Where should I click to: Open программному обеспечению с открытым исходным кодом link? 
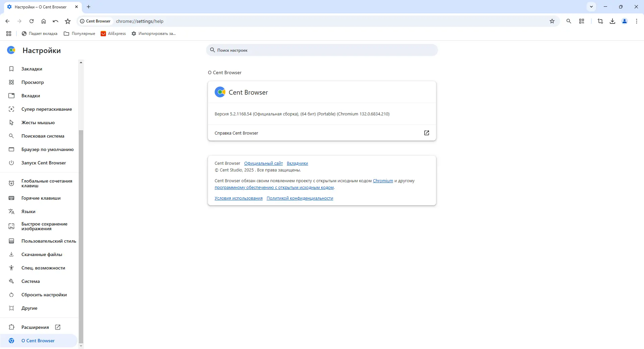coord(274,188)
